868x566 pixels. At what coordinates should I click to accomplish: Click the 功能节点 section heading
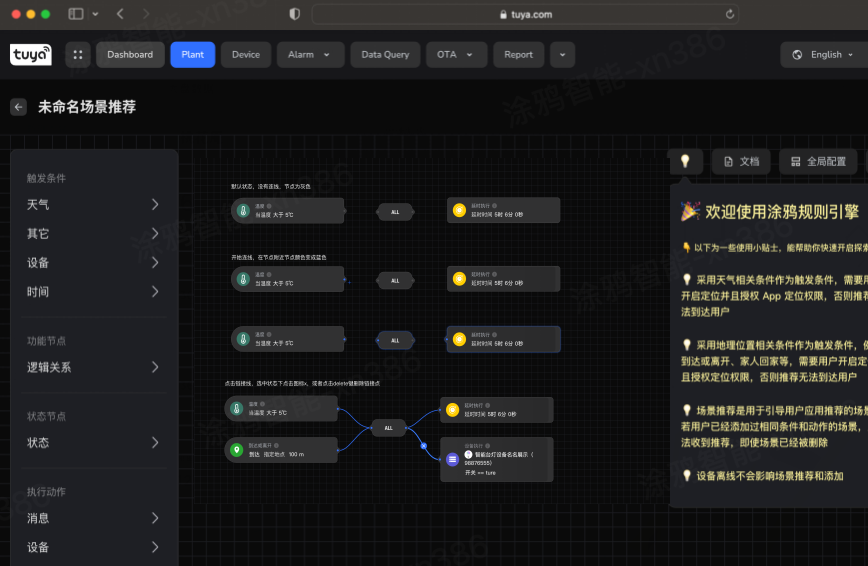click(x=46, y=341)
